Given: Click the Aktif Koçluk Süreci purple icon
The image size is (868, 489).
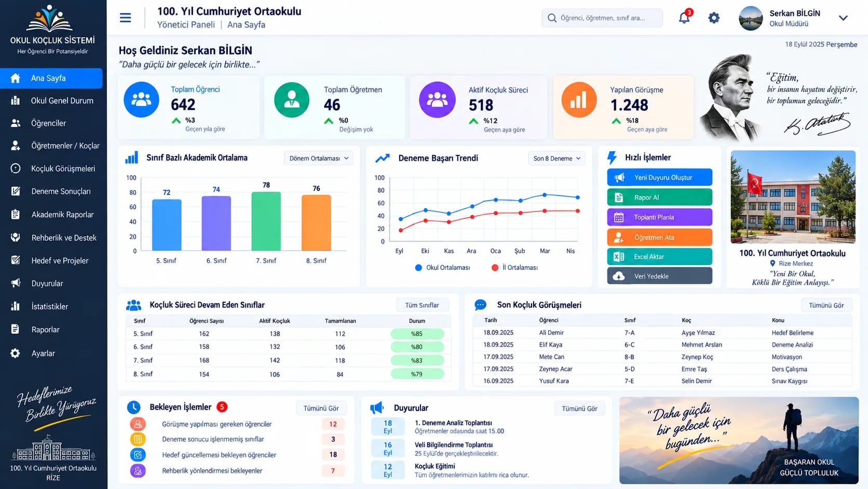Looking at the screenshot, I should click(x=437, y=100).
